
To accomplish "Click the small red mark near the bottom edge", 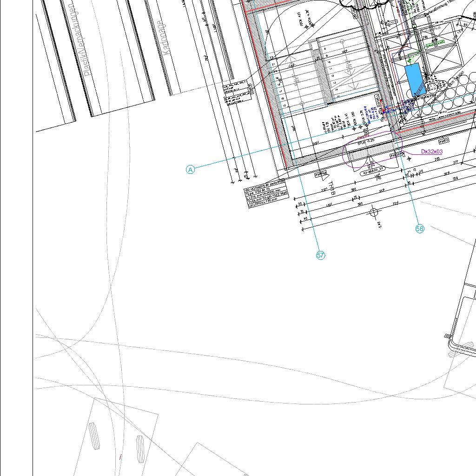I will coord(121,457).
